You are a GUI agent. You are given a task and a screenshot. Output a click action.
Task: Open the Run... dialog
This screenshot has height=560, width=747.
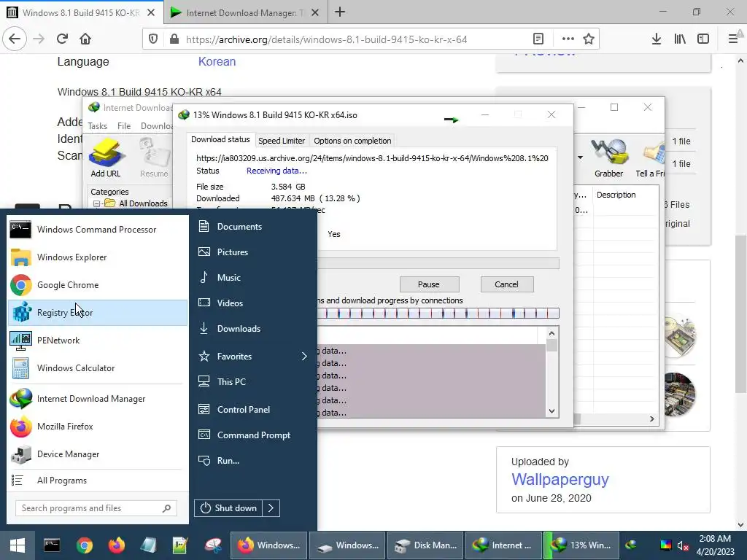253,461
